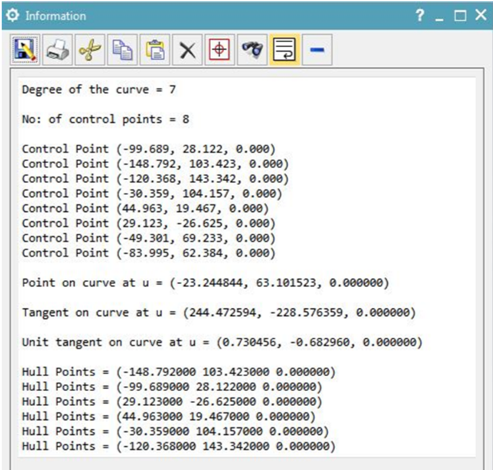This screenshot has width=493, height=470.
Task: Click the Save As icon in toolbar
Action: tap(25, 50)
